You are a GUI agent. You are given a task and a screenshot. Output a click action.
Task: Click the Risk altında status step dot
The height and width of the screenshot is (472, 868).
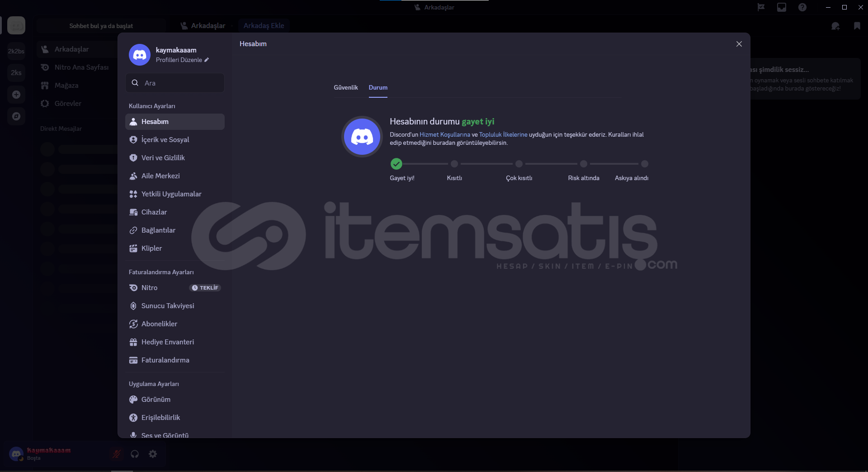tap(584, 164)
